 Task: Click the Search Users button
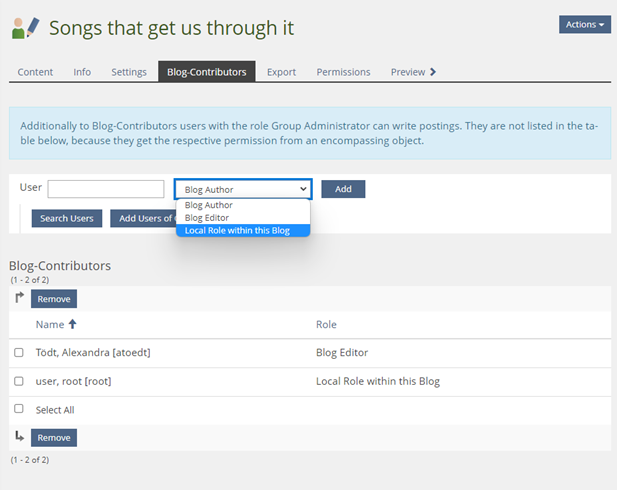coord(67,218)
